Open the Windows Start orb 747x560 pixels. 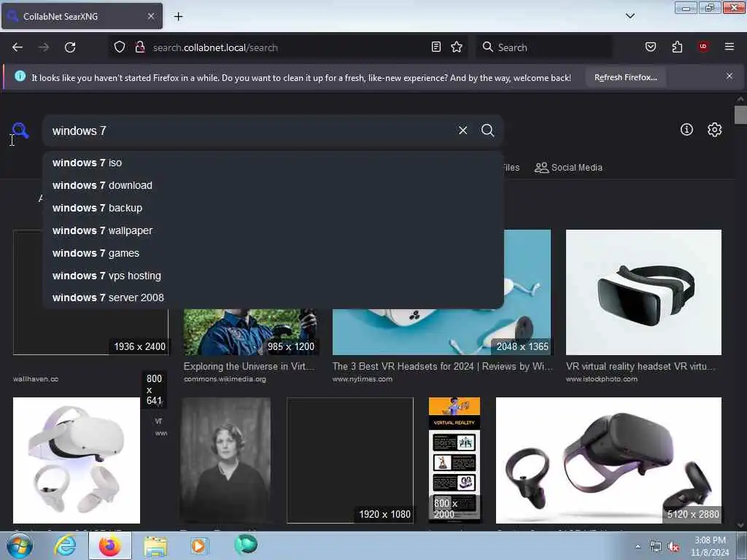click(20, 545)
